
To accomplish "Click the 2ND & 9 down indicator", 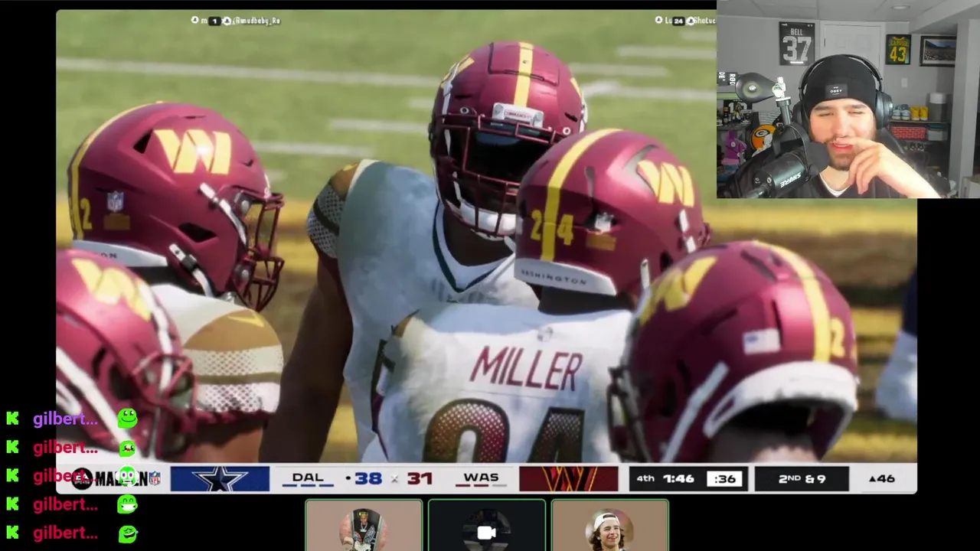I will coord(802,479).
